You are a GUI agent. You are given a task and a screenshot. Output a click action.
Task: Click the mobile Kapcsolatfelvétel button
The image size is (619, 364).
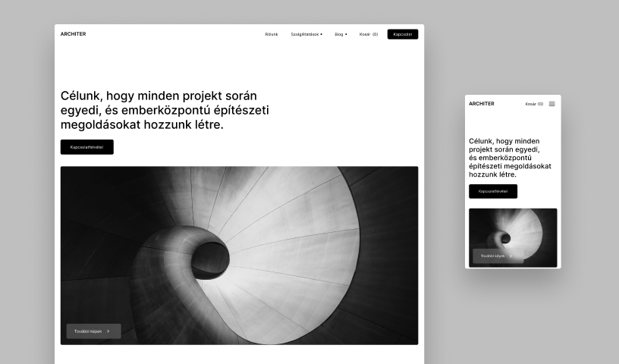(x=493, y=191)
